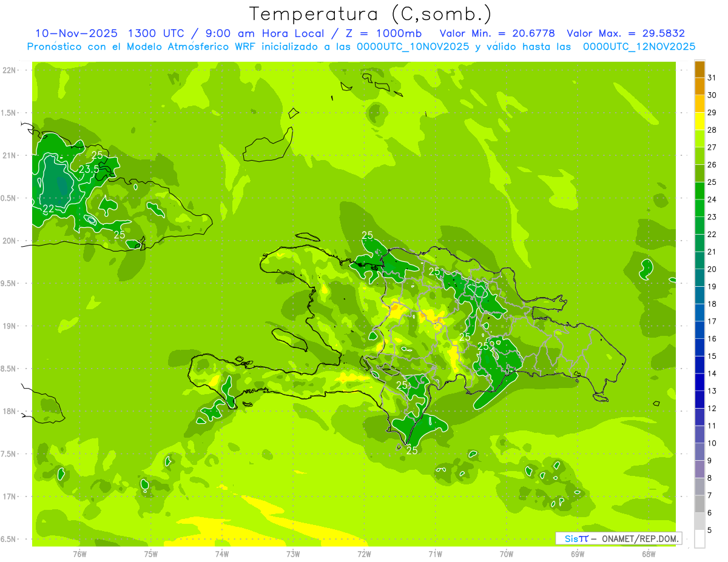Select the "21N" latitude axis label
The height and width of the screenshot is (562, 728).
(10, 156)
